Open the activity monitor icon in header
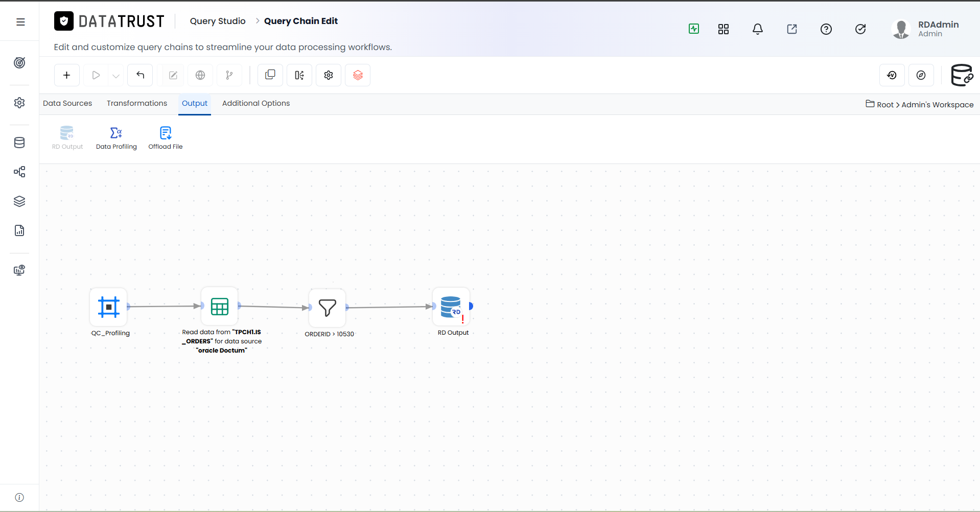 click(x=693, y=29)
